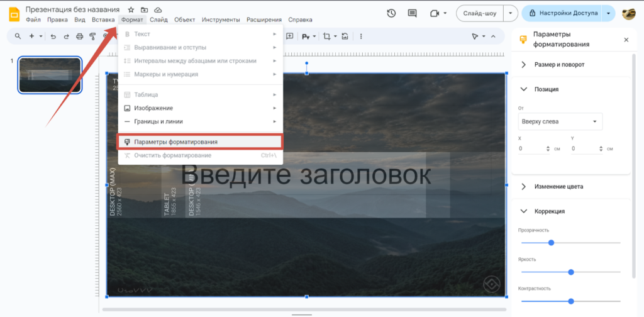644x317 pixels.
Task: Click the X position input field
Action: coord(531,148)
